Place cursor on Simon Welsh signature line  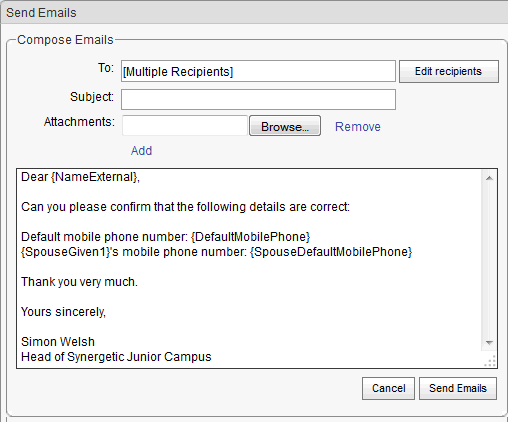pyautogui.click(x=58, y=342)
